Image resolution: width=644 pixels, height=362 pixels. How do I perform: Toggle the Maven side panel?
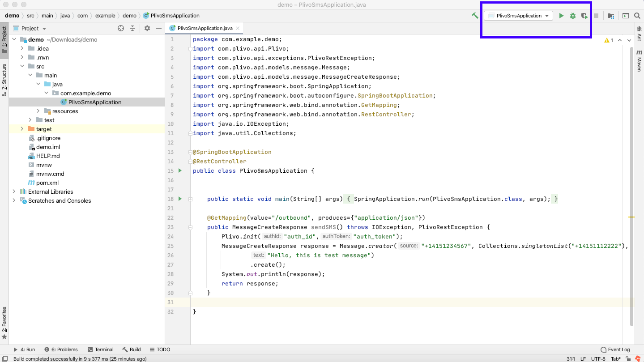pos(639,61)
